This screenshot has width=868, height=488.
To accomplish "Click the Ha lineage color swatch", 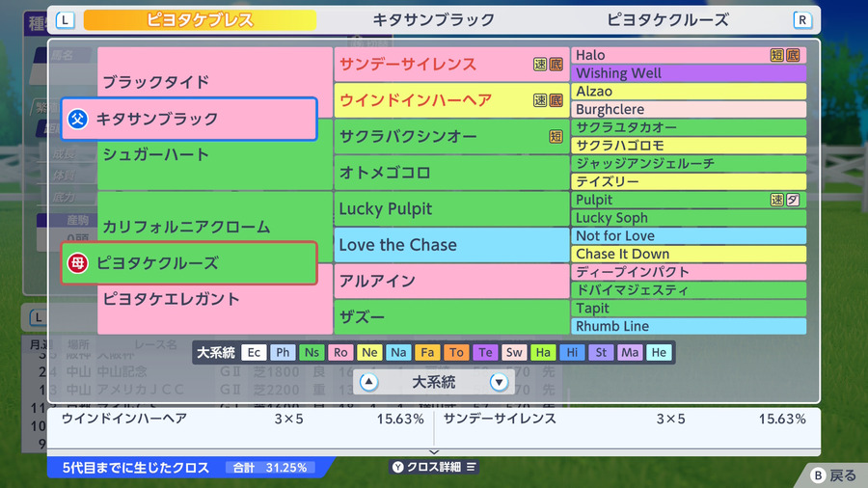I will point(543,352).
